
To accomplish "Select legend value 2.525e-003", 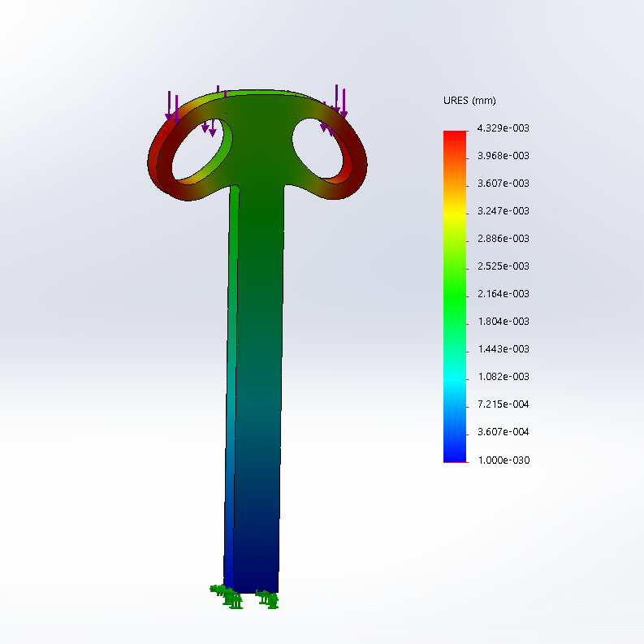I will (x=504, y=266).
